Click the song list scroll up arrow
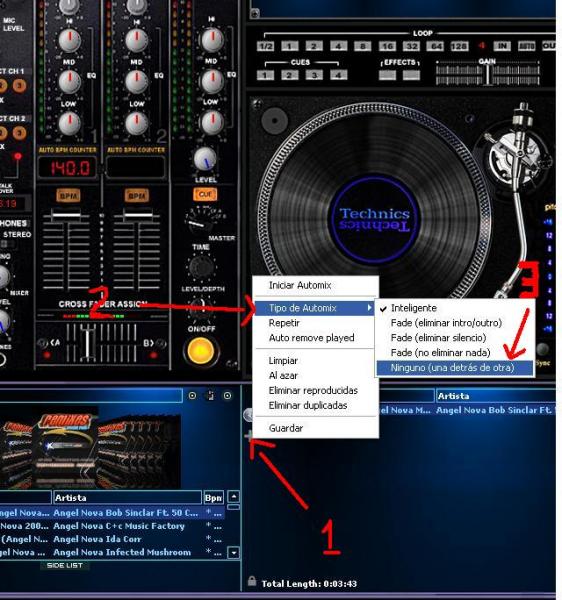 pos(233,497)
